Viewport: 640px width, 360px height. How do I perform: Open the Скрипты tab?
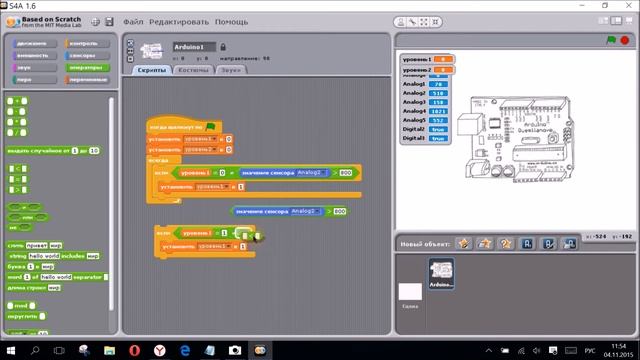pos(151,70)
